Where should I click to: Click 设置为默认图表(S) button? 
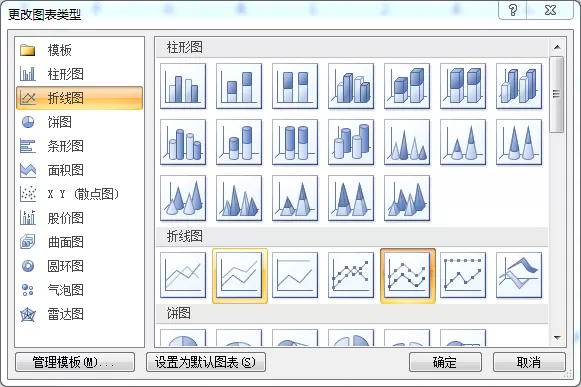pyautogui.click(x=206, y=362)
